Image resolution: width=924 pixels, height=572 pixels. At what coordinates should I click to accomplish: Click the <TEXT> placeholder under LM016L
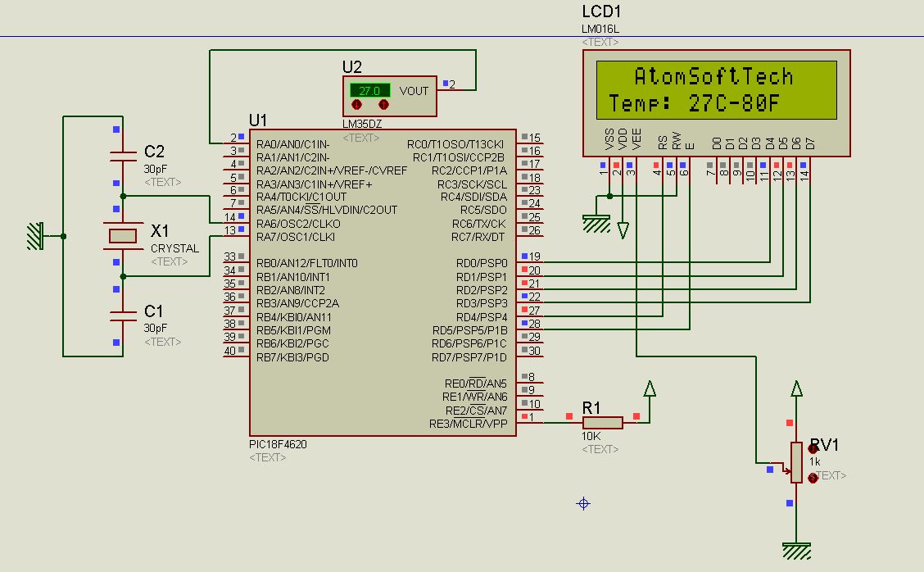click(x=600, y=43)
